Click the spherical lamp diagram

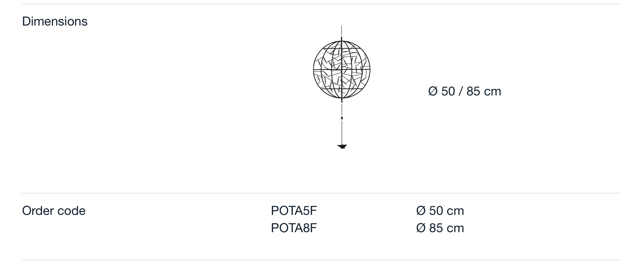coord(342,70)
